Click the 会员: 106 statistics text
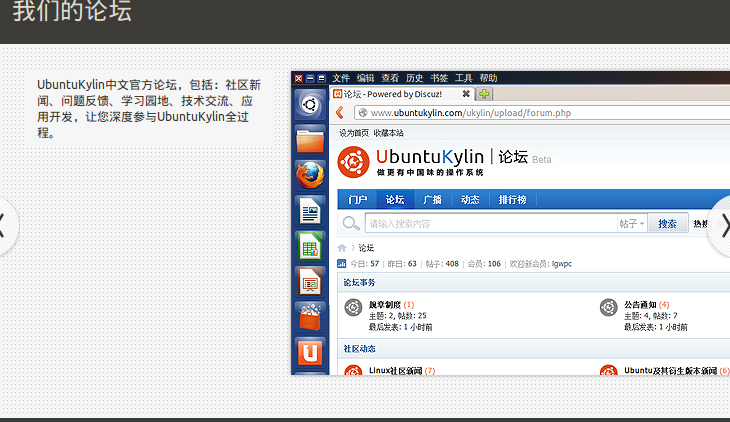This screenshot has height=422, width=730. click(484, 264)
